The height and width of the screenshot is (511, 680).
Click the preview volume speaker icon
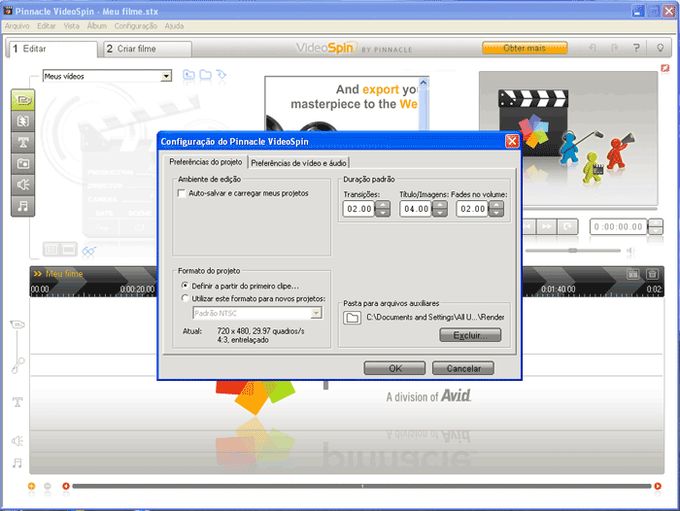[x=631, y=251]
